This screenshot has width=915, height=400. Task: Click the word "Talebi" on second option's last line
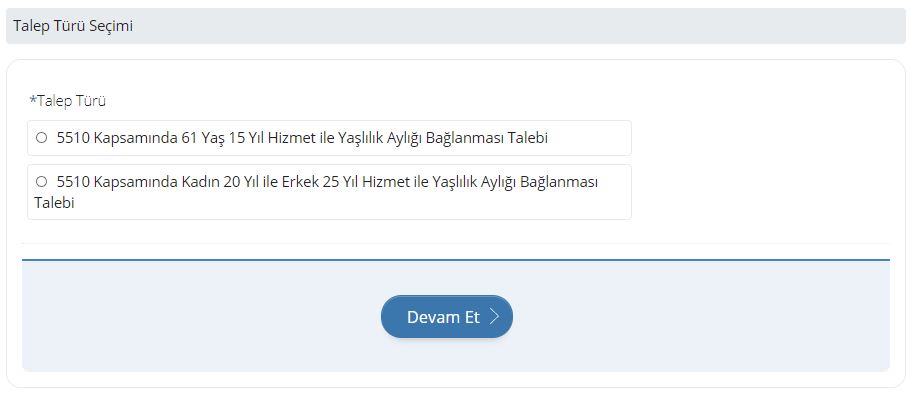[55, 202]
